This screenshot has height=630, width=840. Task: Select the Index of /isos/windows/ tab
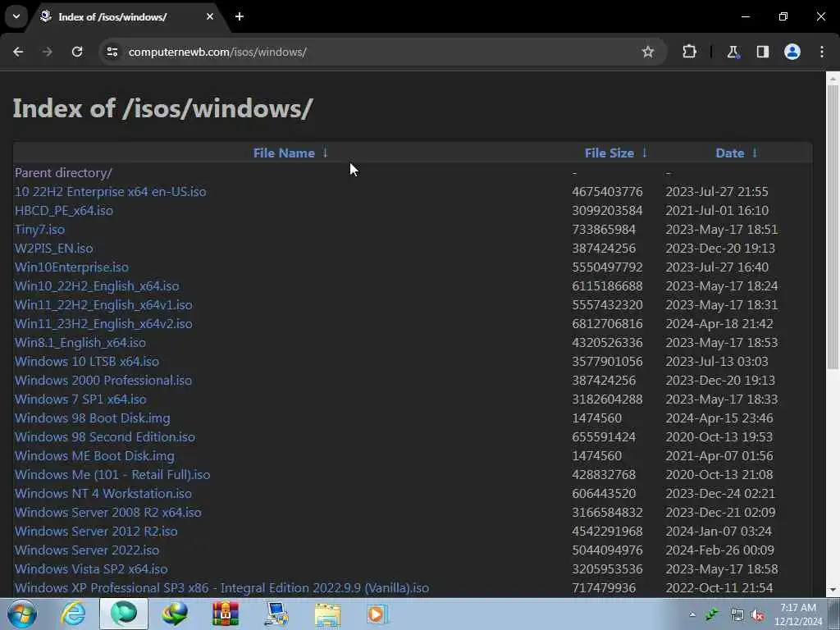[x=127, y=17]
